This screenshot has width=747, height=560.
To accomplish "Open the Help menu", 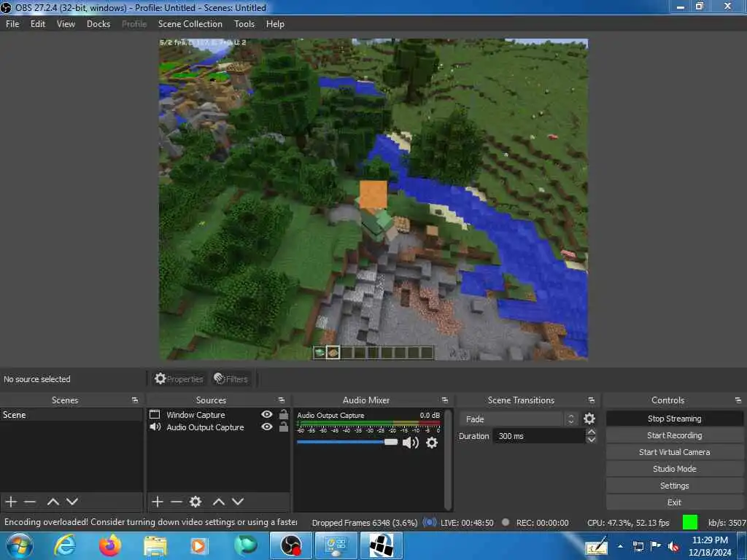I will 275,24.
